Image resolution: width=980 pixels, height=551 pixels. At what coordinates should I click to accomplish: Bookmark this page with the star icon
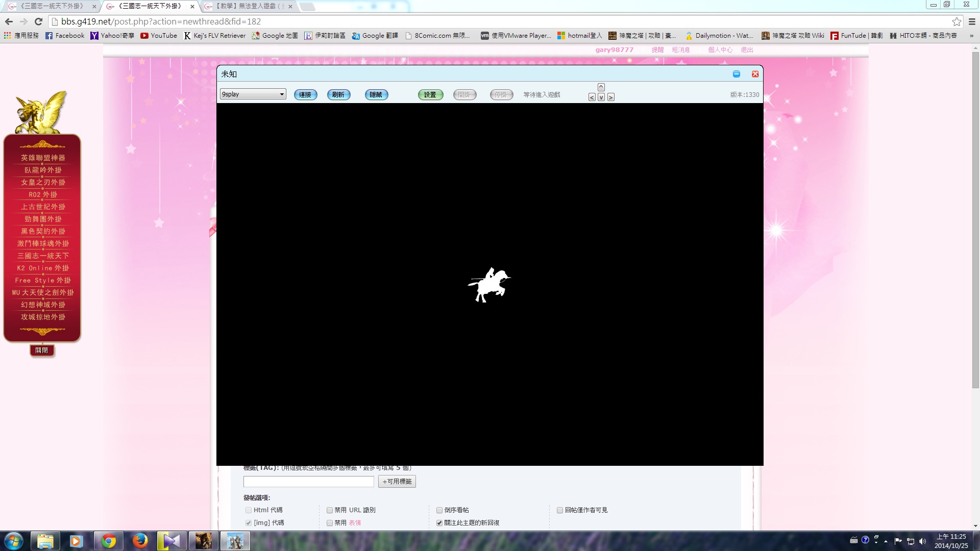(957, 21)
